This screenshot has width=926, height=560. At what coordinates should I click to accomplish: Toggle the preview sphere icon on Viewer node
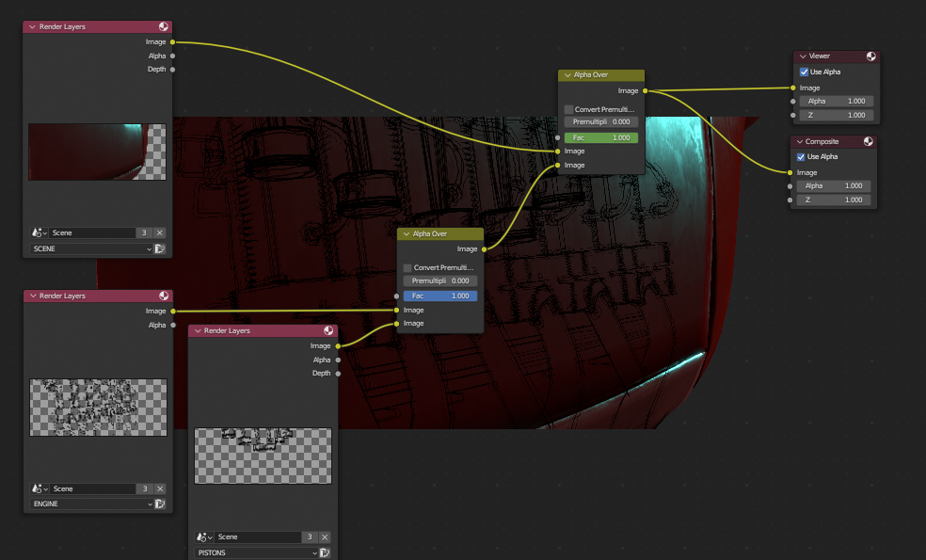pos(870,56)
